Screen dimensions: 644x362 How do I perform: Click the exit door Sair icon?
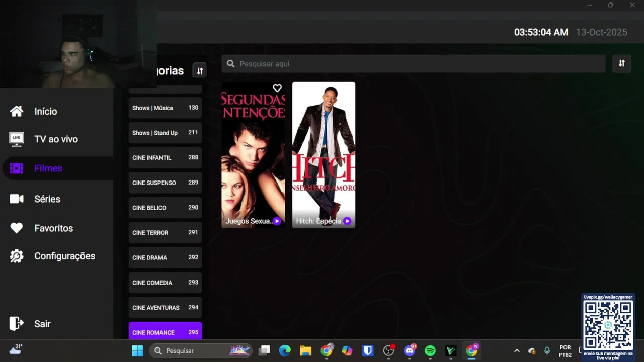pos(17,324)
